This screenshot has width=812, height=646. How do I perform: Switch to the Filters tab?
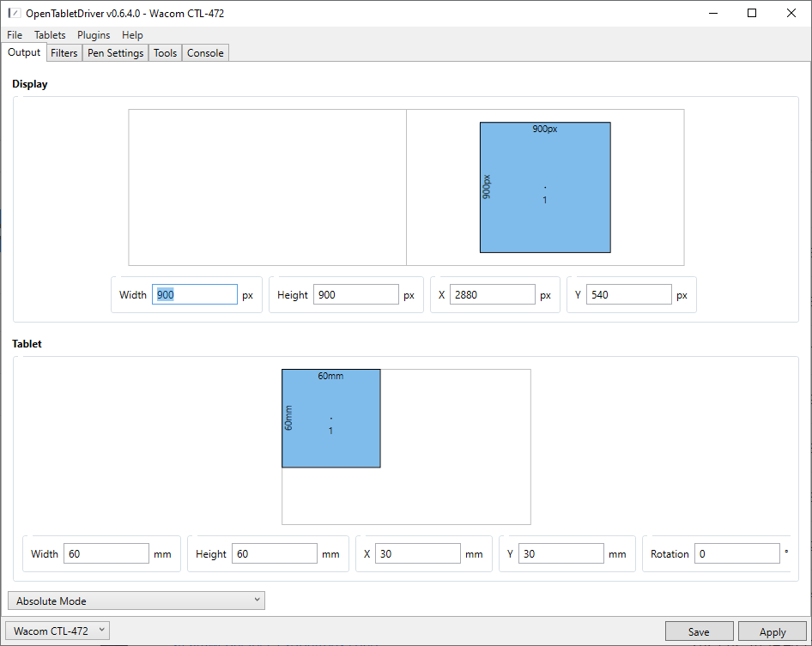click(x=64, y=53)
